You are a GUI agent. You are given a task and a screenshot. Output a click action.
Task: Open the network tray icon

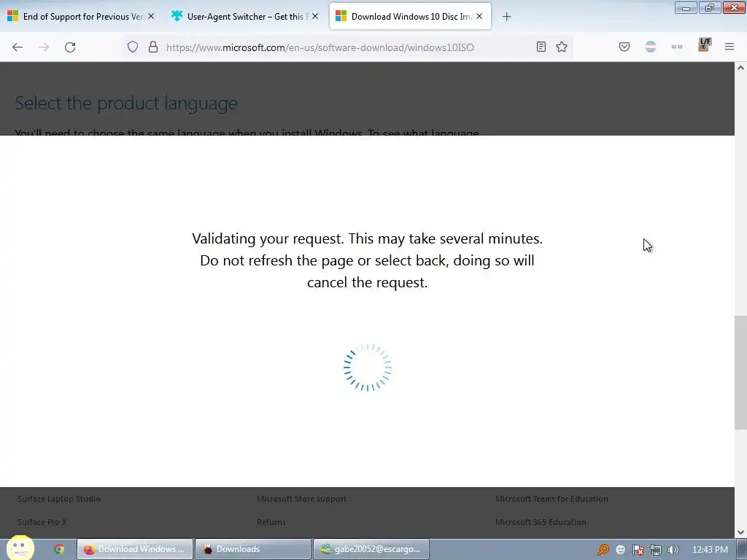click(x=656, y=550)
